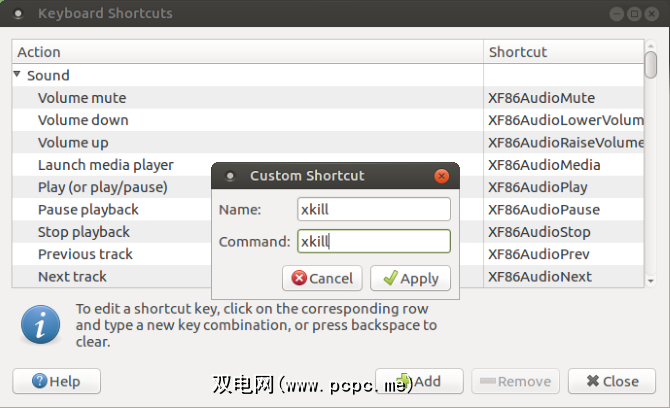Sort by the Action column header
This screenshot has width=670, height=408.
[x=247, y=52]
